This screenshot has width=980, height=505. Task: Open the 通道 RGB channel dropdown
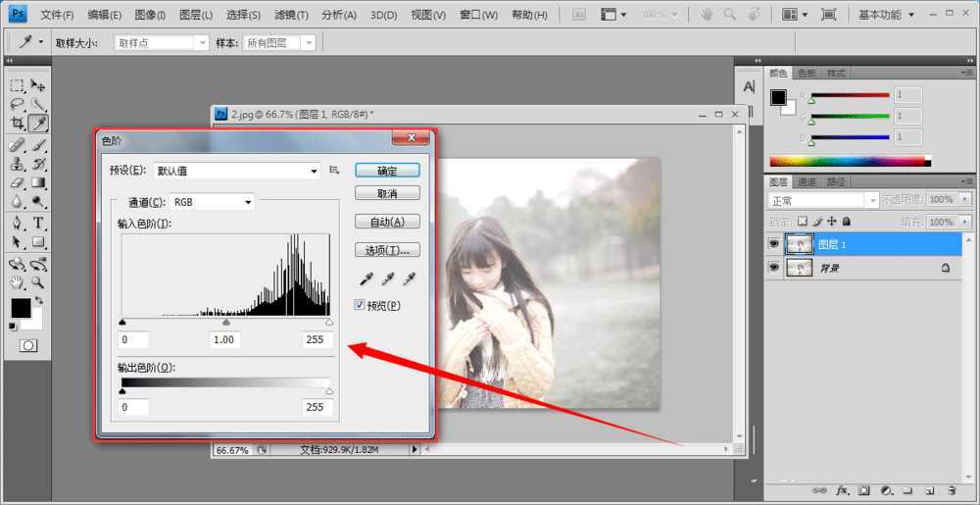(213, 202)
